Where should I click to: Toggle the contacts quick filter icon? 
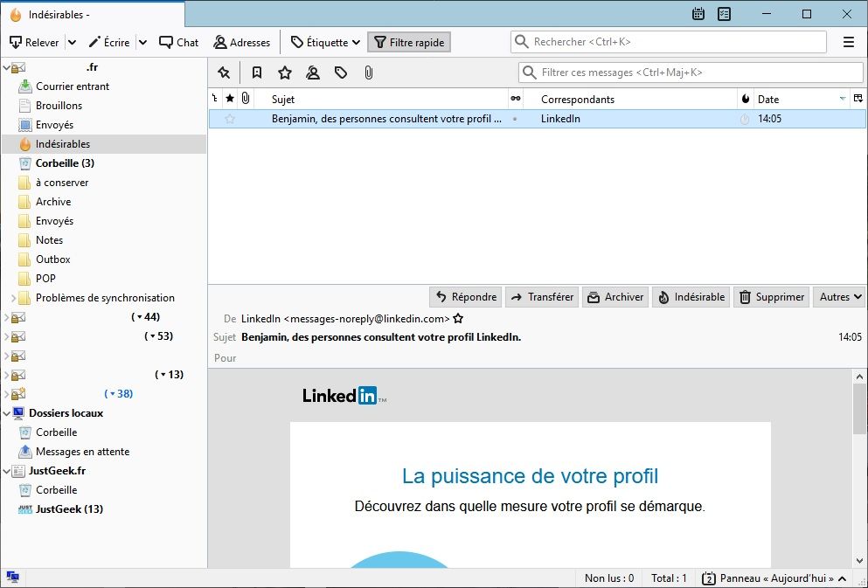coord(313,73)
